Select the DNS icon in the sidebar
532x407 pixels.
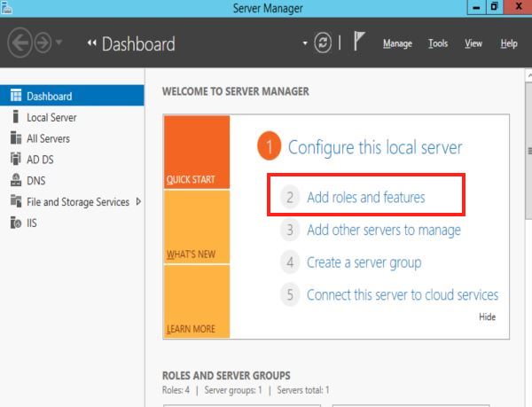point(16,180)
